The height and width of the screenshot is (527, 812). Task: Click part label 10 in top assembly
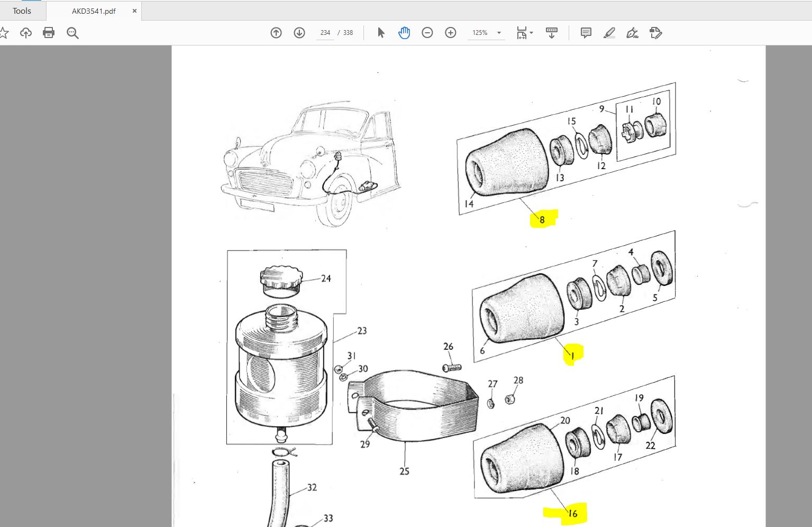(x=656, y=101)
